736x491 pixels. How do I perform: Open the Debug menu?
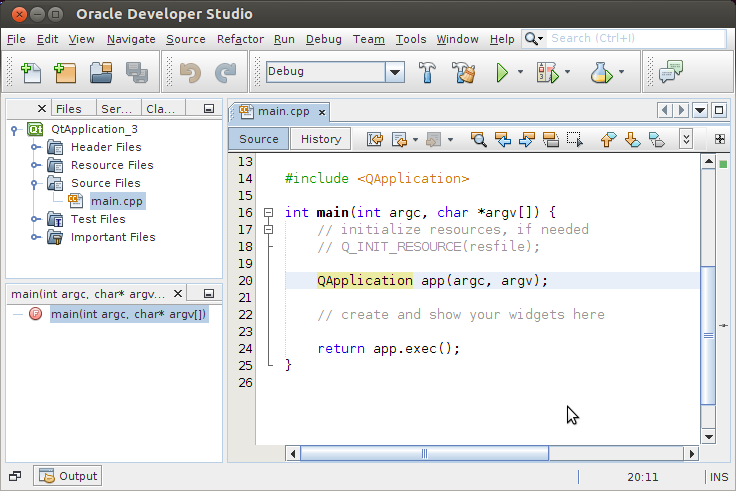[x=323, y=39]
